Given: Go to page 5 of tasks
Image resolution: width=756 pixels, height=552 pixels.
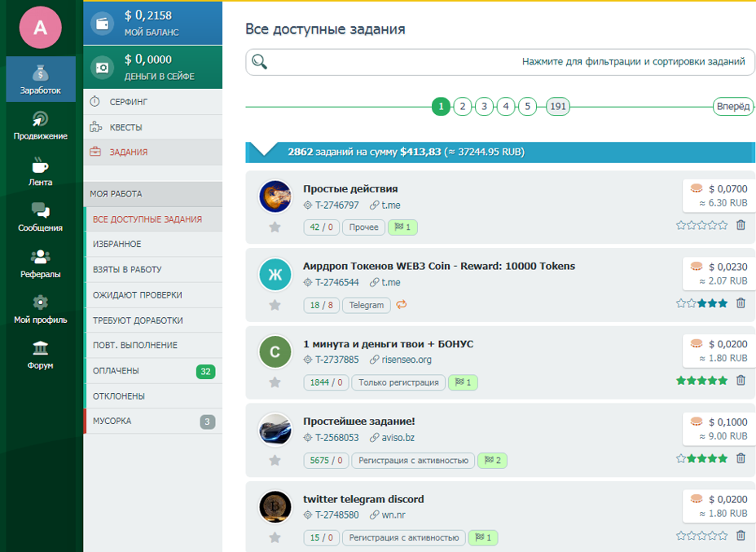Looking at the screenshot, I should [x=527, y=106].
